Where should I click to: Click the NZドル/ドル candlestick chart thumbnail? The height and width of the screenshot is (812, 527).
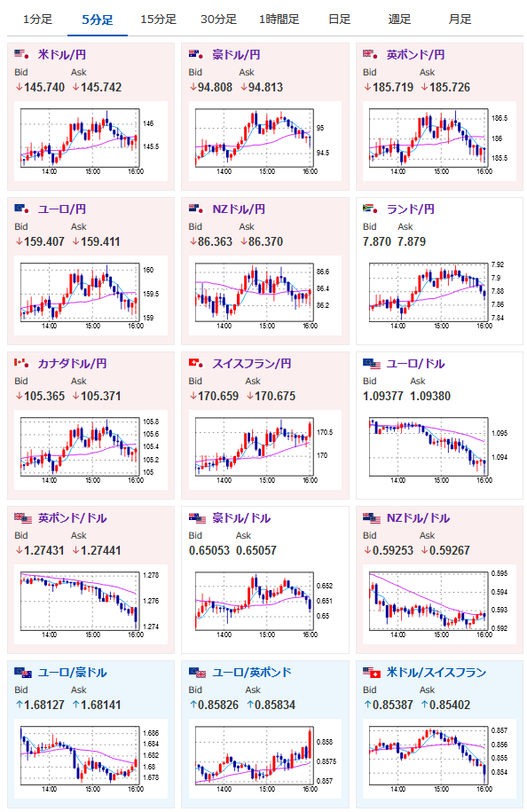click(x=438, y=605)
